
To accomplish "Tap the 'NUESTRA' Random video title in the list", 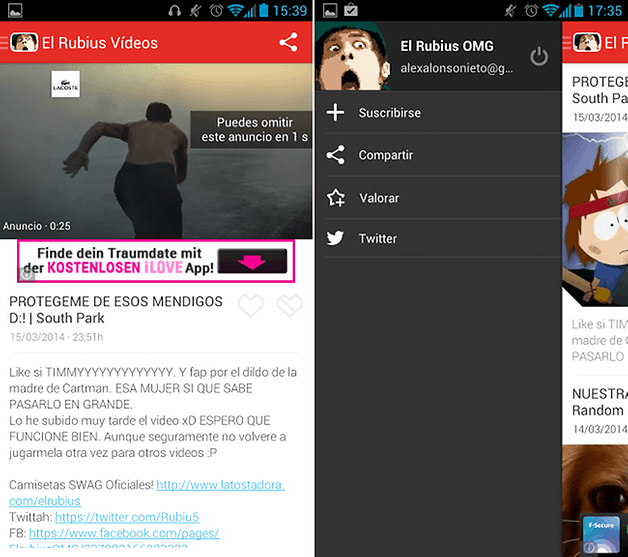I will [x=600, y=402].
